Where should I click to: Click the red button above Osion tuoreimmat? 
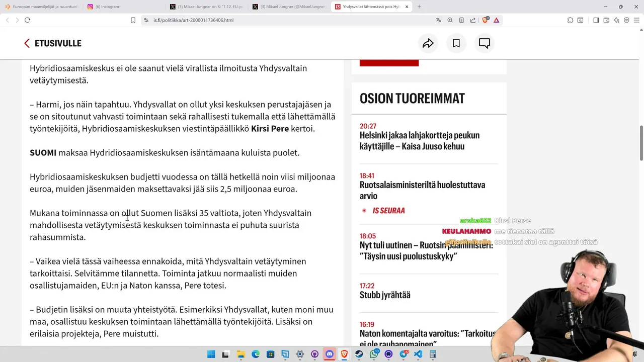pos(389,63)
